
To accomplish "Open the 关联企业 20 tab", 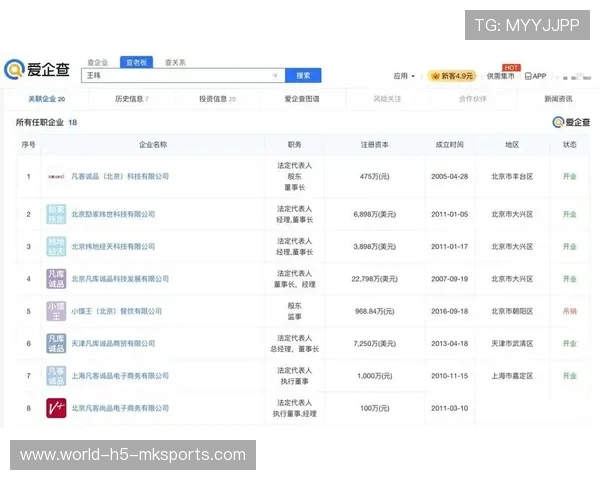I will click(x=46, y=99).
